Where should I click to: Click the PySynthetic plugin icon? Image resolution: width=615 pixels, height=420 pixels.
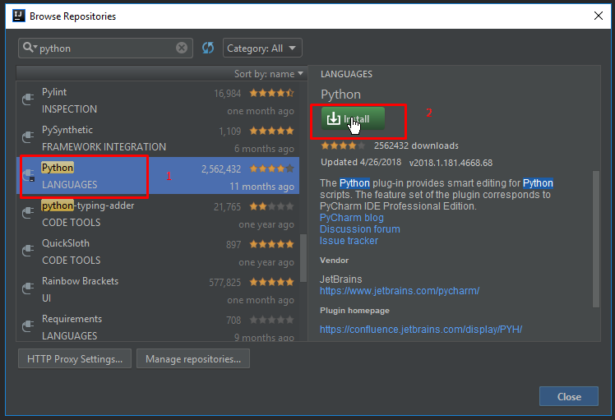point(28,137)
